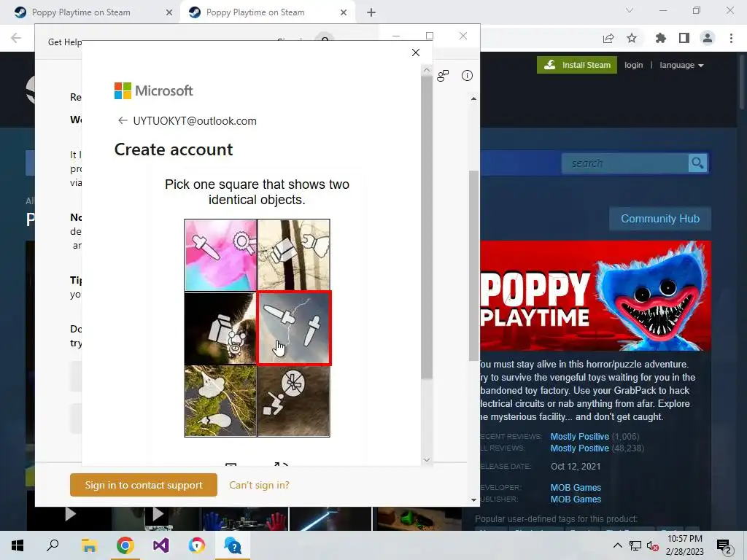The width and height of the screenshot is (747, 560).
Task: Play the second Steam trailer thumbnail
Action: (158, 514)
